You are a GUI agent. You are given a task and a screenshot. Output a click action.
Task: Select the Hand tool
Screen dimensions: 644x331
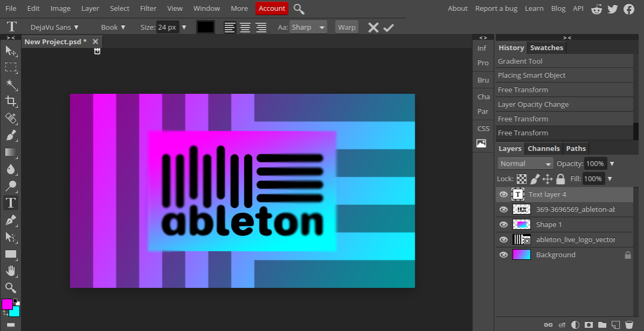click(11, 271)
